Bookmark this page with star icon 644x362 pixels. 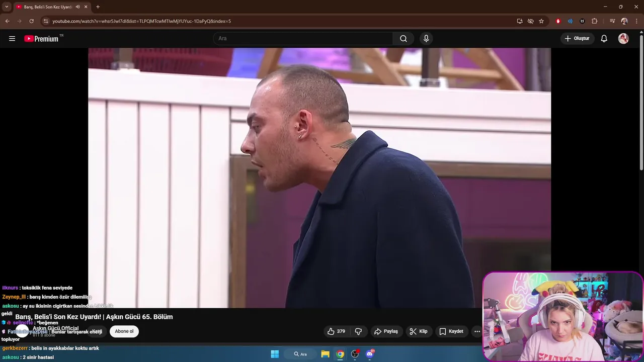(541, 21)
